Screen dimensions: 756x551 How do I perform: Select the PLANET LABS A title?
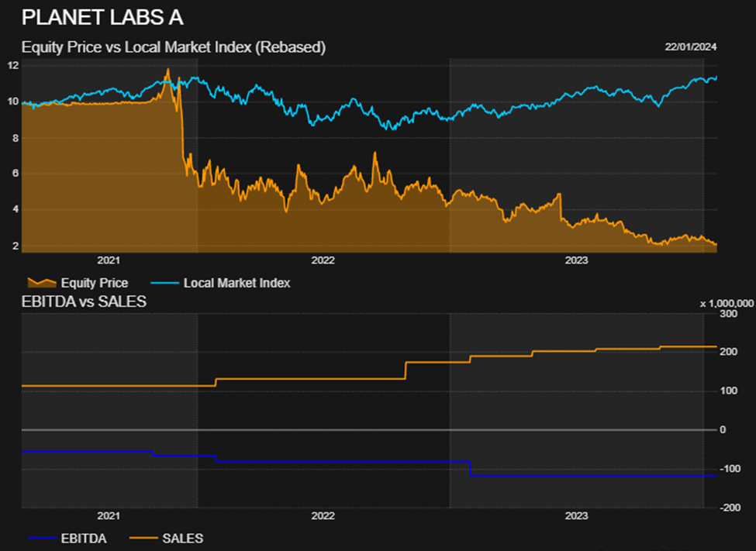tap(102, 17)
